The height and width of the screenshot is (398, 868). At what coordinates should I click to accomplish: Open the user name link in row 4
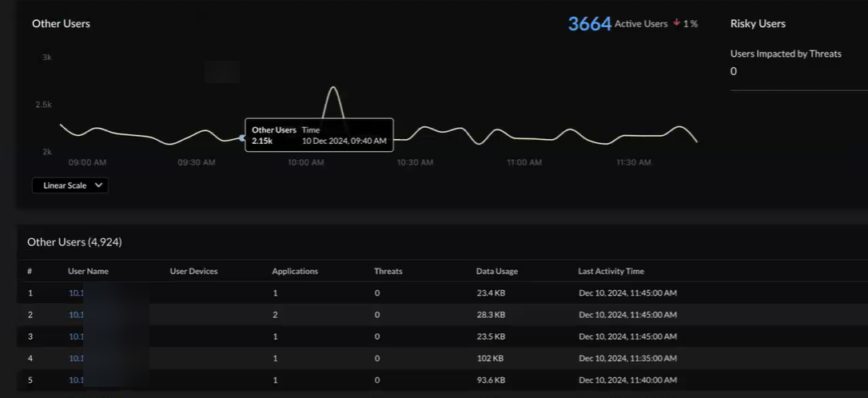(77, 358)
